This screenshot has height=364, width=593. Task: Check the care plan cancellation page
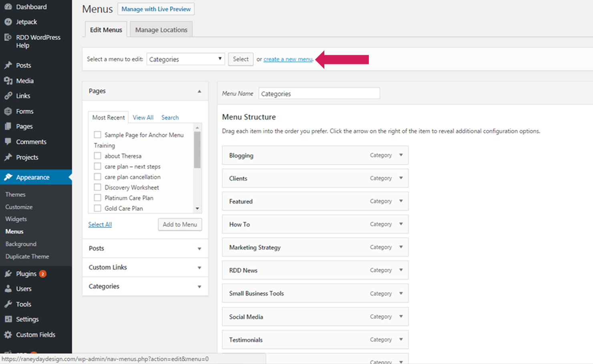pyautogui.click(x=97, y=176)
